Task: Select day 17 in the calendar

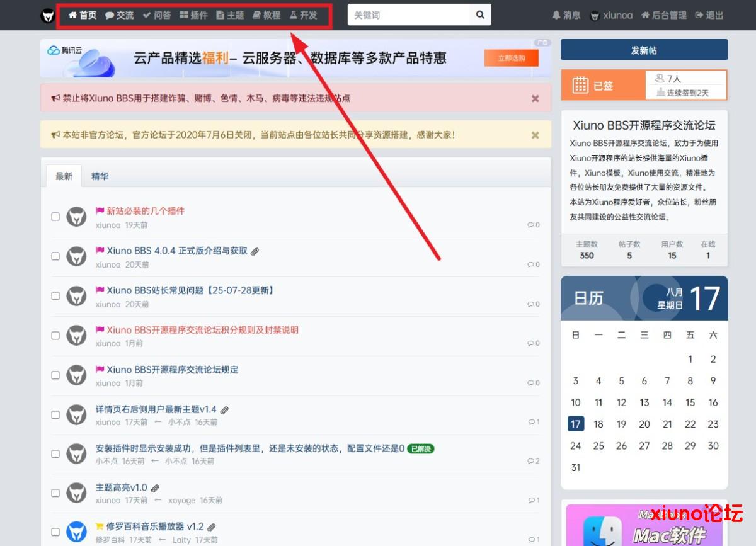Action: (576, 424)
